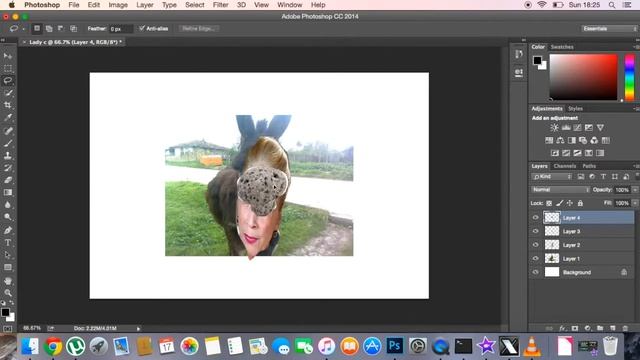The image size is (640, 360).
Task: Hide the Background layer eye icon
Action: [x=536, y=272]
